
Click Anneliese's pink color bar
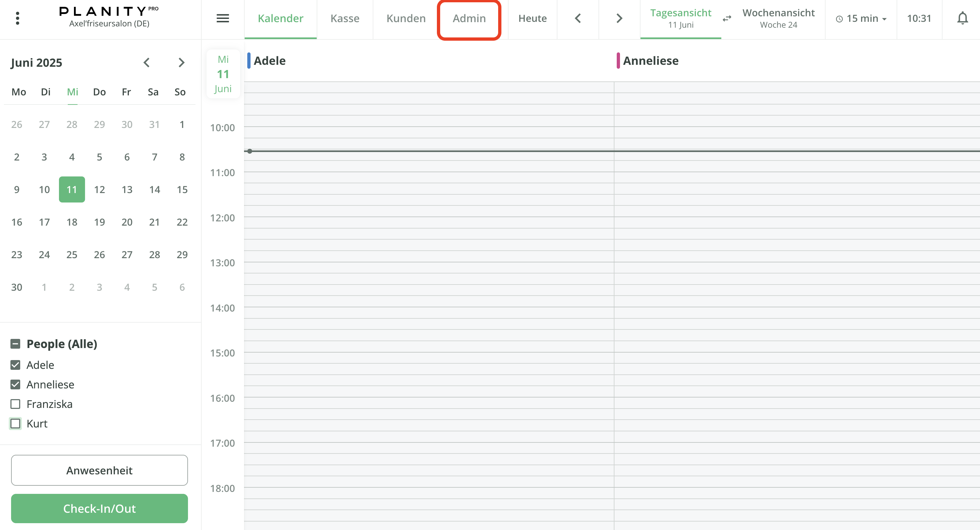pos(618,61)
